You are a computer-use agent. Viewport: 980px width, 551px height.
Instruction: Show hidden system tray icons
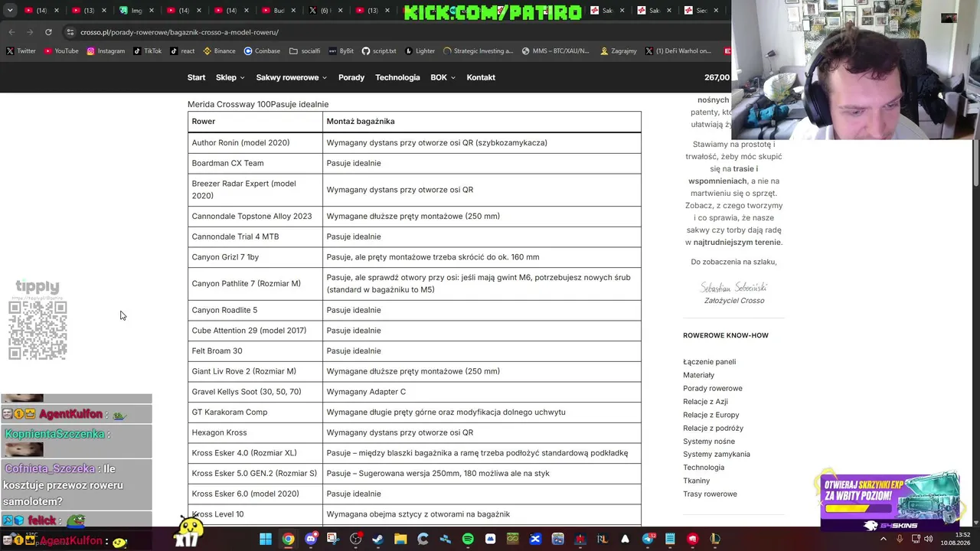click(x=883, y=540)
